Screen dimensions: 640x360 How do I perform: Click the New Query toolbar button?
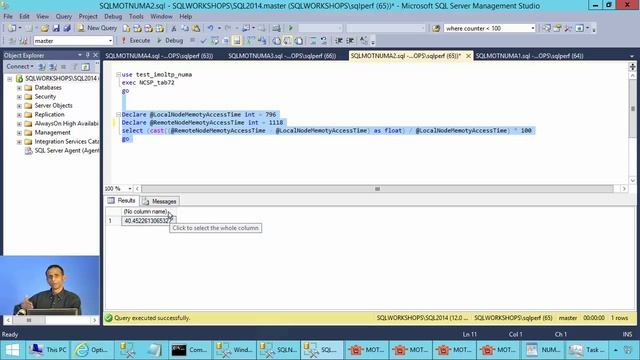(97, 28)
